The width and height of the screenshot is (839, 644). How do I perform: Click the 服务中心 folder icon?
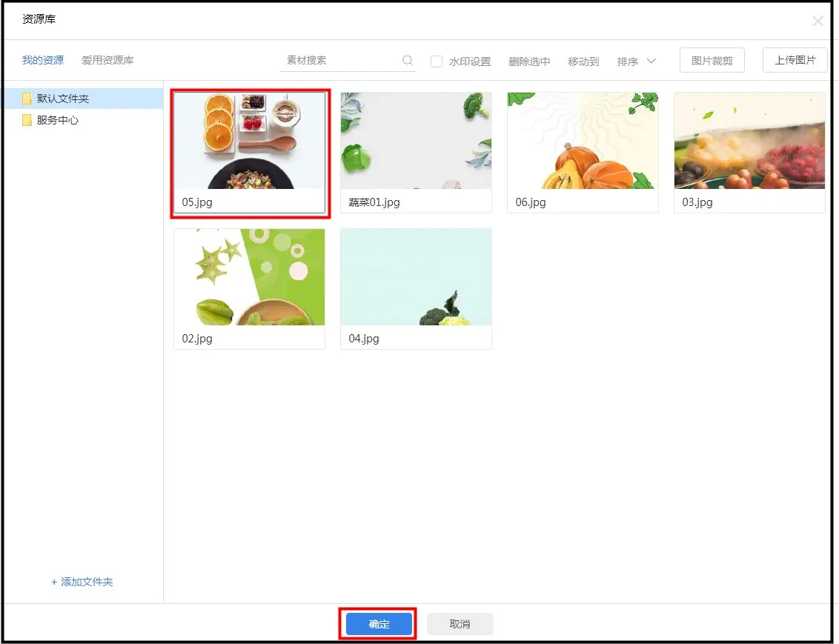coord(27,120)
